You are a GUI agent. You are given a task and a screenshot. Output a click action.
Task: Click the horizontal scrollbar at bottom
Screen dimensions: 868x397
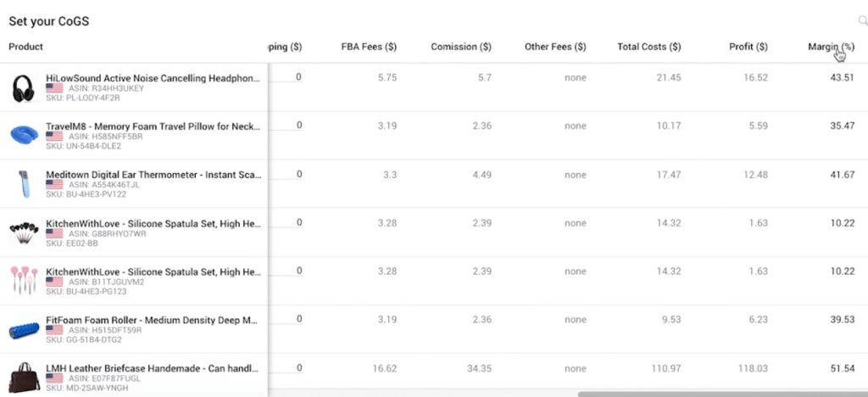point(723,394)
